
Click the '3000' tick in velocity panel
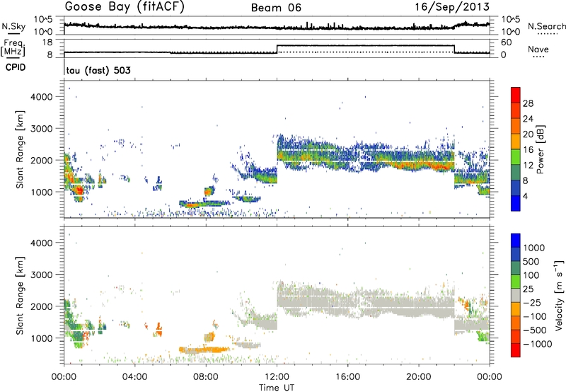(42, 275)
